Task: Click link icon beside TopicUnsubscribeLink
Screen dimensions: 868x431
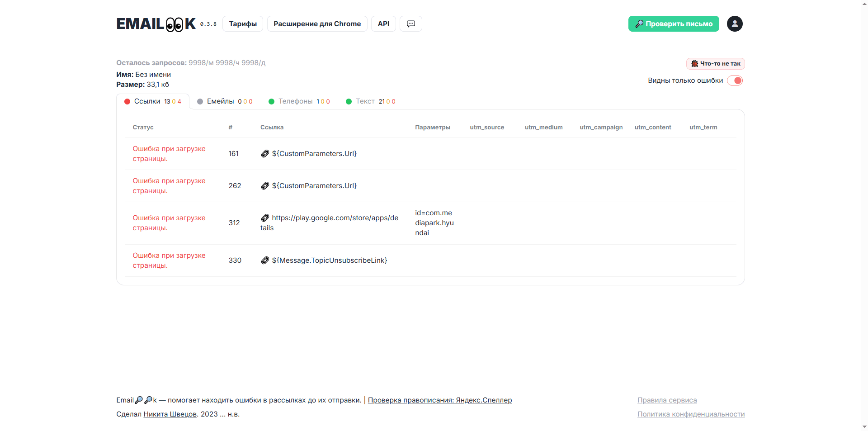Action: pos(265,260)
